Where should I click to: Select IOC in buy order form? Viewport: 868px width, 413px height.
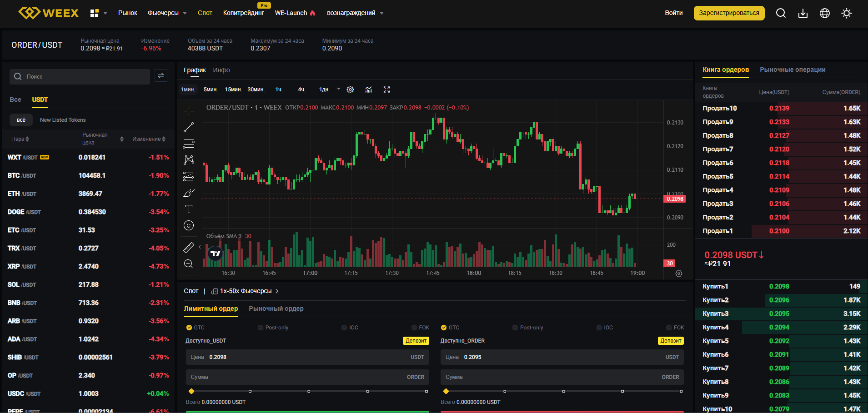[x=350, y=328]
